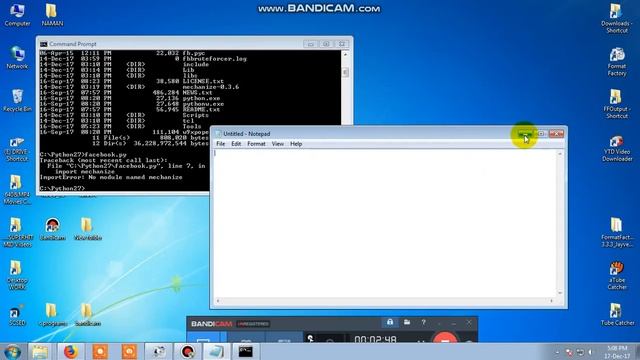Click the Notepad vertical scrollbar down arrow
This screenshot has width=640, height=360.
coord(560,293)
